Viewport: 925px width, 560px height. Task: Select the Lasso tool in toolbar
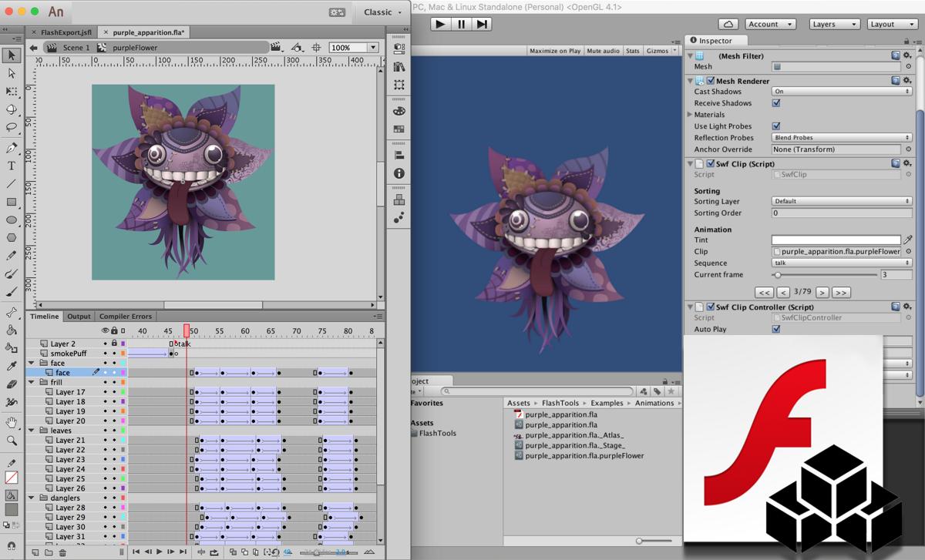tap(12, 127)
